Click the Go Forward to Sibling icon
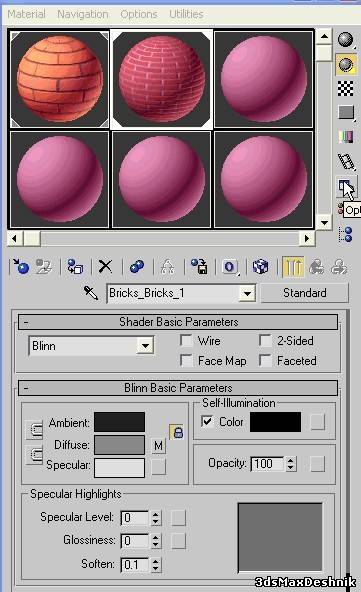 (x=339, y=267)
